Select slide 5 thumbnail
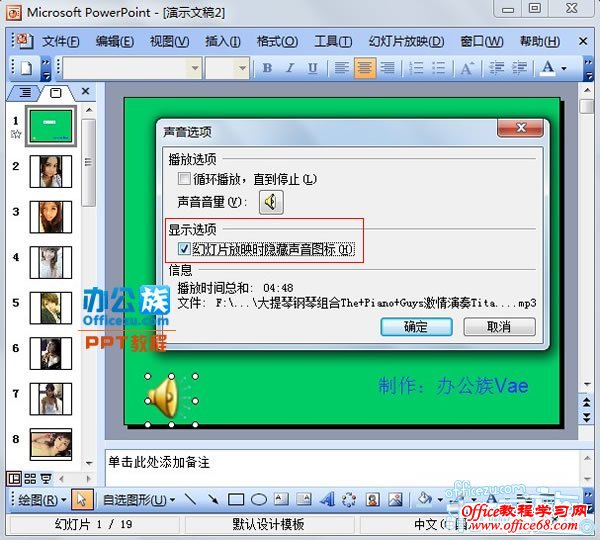 [x=51, y=308]
